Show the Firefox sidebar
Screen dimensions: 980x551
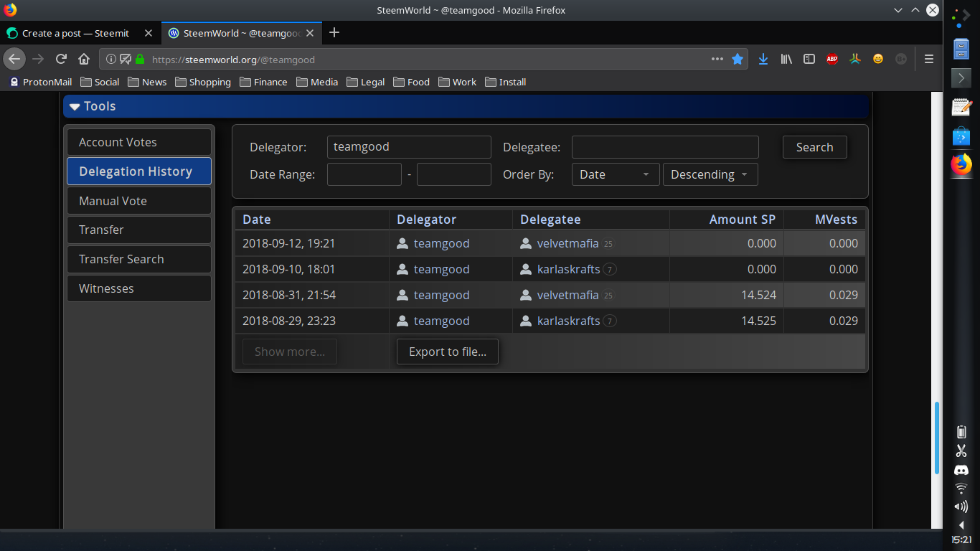(x=809, y=60)
